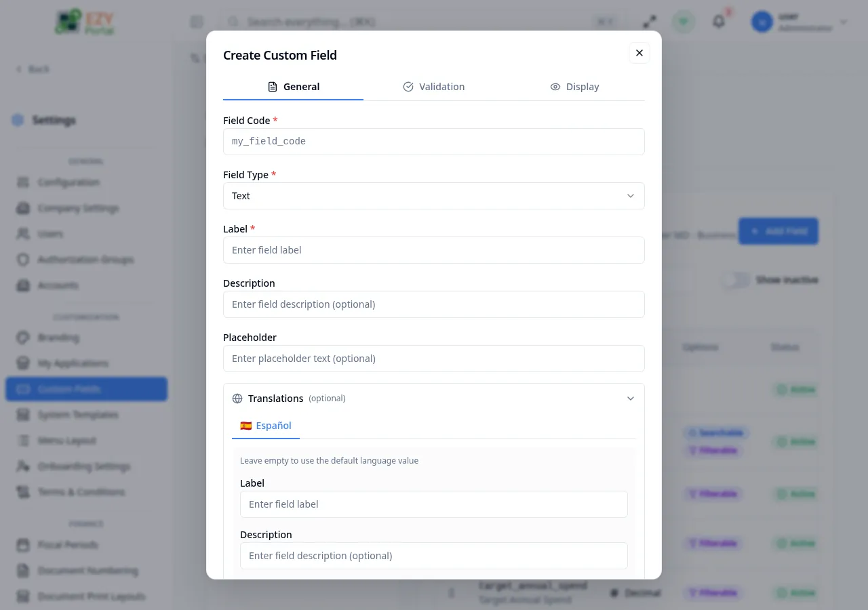Screen dimensions: 868x610
Task: Open Document Print Layouts in sidebar
Action: pos(86,596)
